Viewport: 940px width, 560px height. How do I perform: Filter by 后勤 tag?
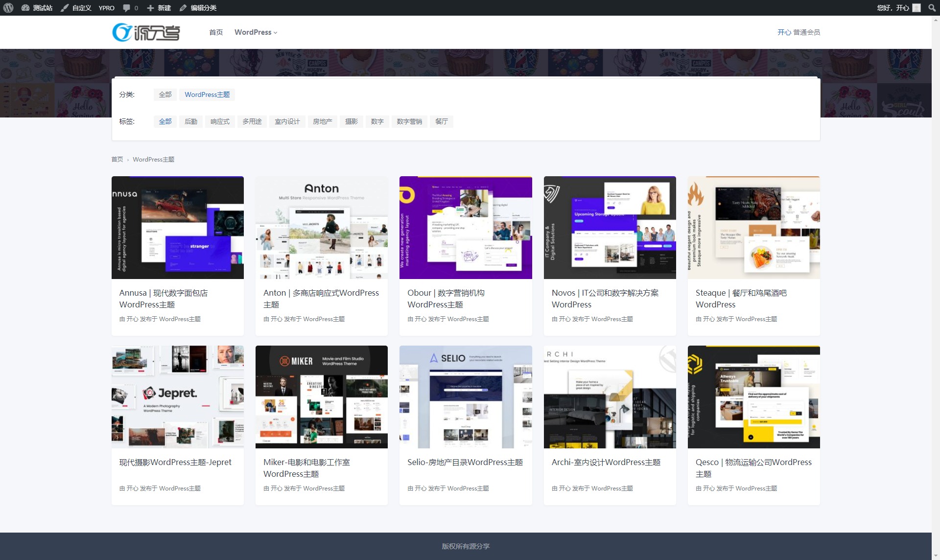[191, 121]
